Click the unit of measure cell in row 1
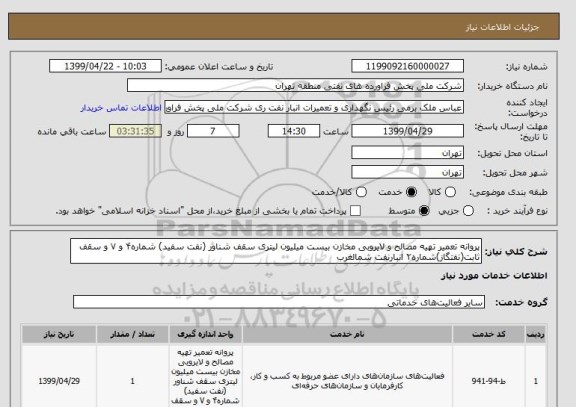576x407 pixels. point(205,377)
